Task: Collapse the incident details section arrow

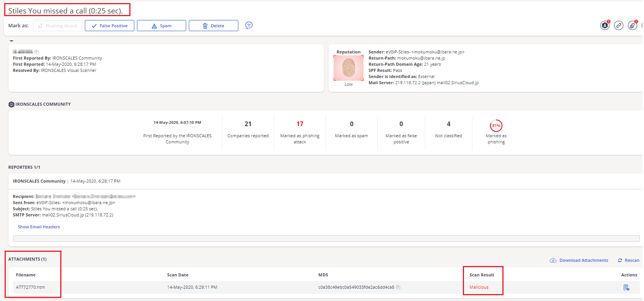Action: point(12,41)
